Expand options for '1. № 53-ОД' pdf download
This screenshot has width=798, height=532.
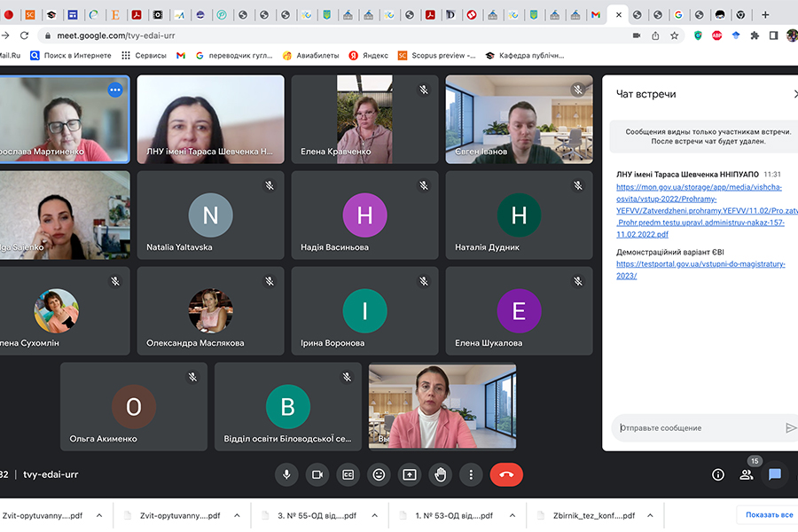[x=509, y=515]
